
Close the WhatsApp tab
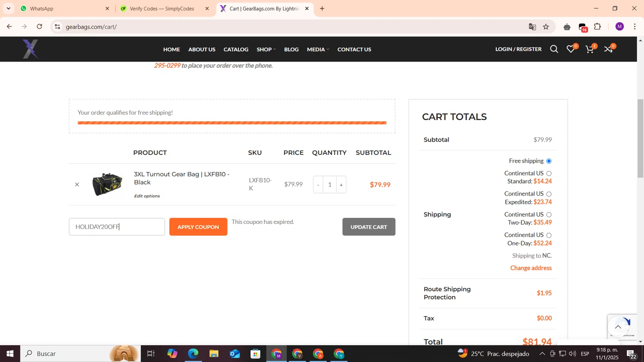[107, 9]
